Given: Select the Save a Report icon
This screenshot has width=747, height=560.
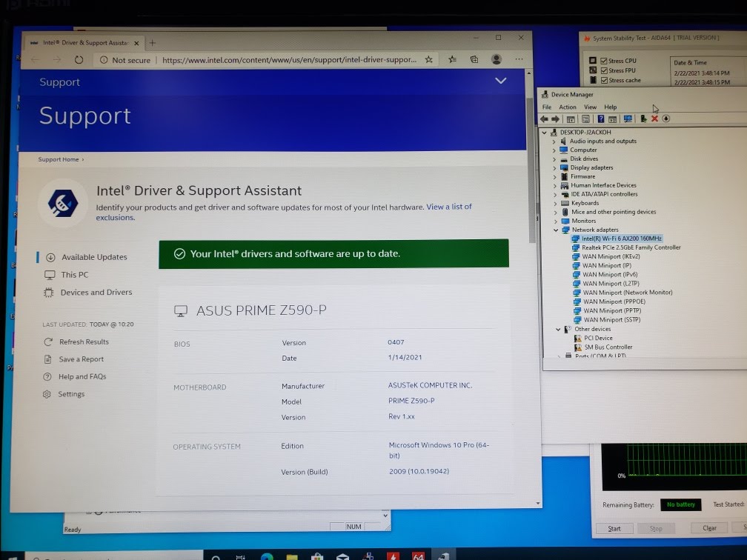Looking at the screenshot, I should [x=47, y=359].
